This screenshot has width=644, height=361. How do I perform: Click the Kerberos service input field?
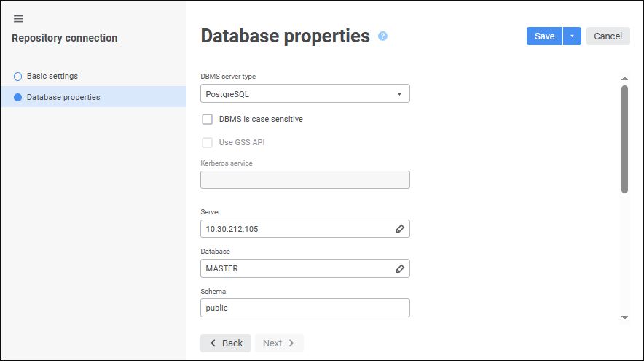305,180
